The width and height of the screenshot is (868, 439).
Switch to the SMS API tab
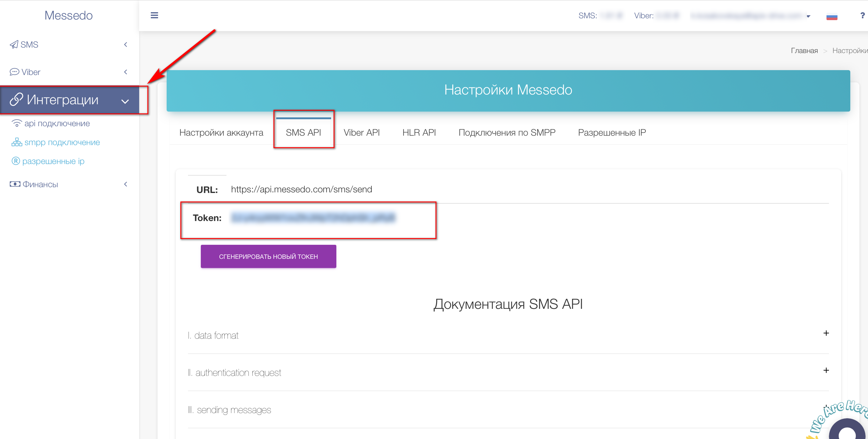click(303, 133)
